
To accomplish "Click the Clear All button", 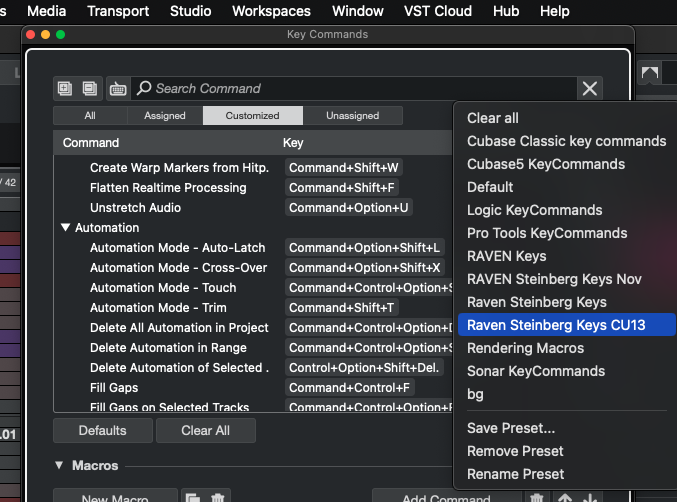I will click(x=206, y=430).
